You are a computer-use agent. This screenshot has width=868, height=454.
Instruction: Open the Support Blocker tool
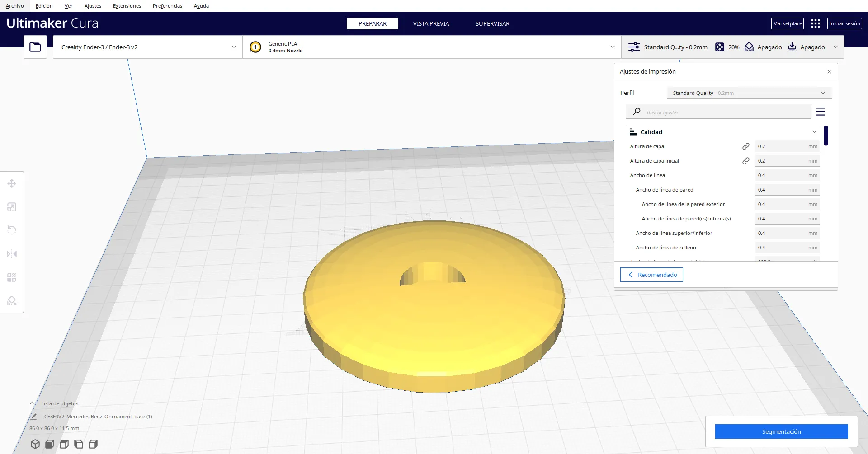coord(12,301)
